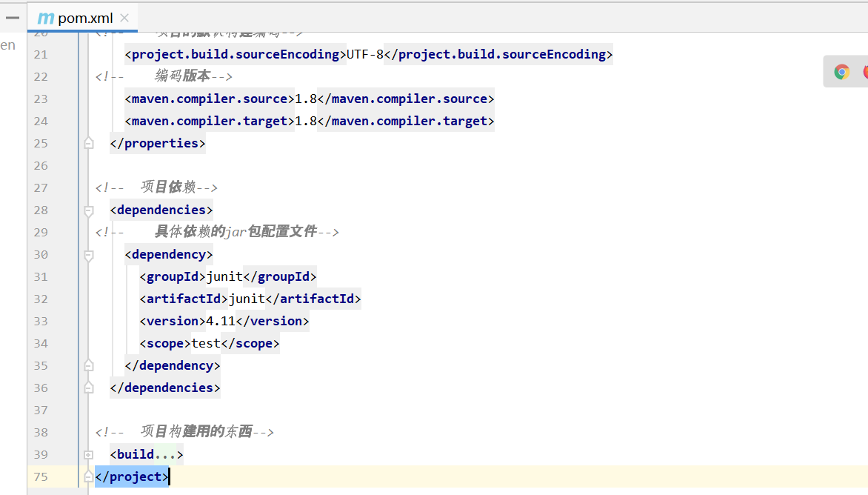Click line number 21 in gutter
This screenshot has width=868, height=495.
[41, 54]
